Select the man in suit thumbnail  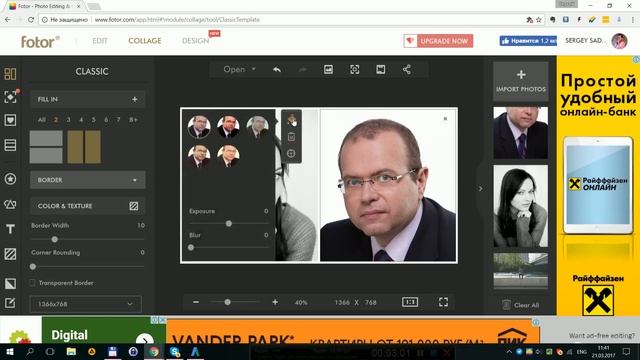(521, 133)
